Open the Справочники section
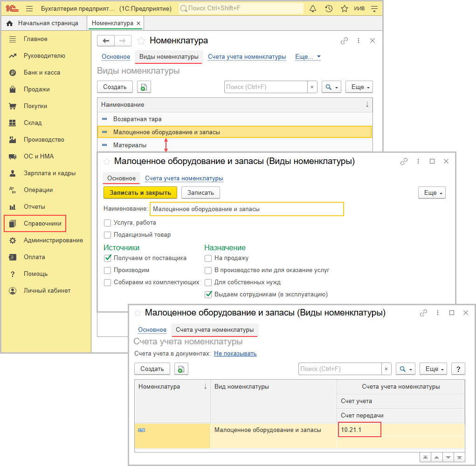The height and width of the screenshot is (466, 476). click(35, 224)
